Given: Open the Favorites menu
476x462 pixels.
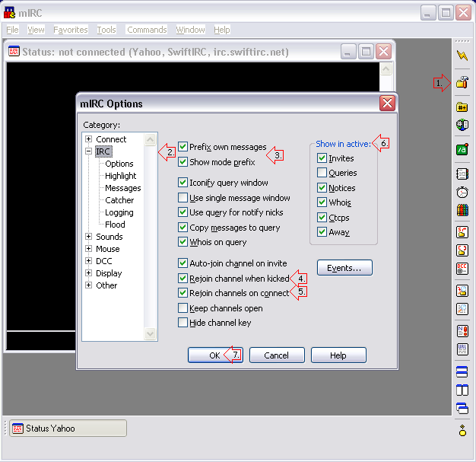Looking at the screenshot, I should coord(71,30).
